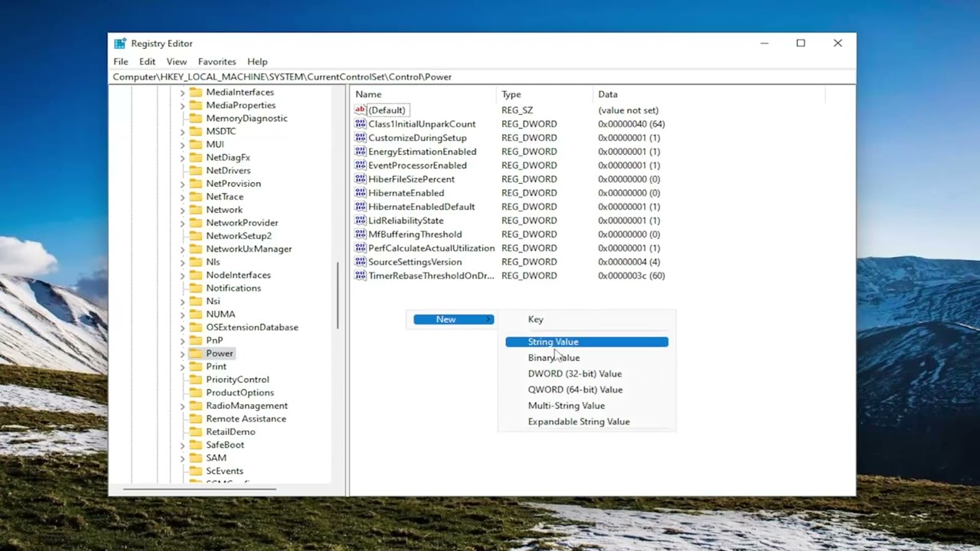Image resolution: width=980 pixels, height=551 pixels.
Task: Click the SourceSettingsVersion DWORD icon
Action: tap(361, 262)
